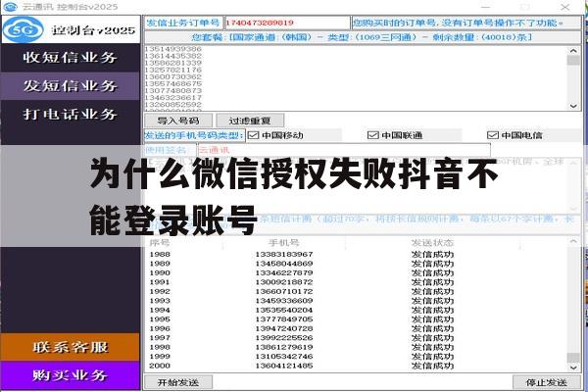The width and height of the screenshot is (588, 392).
Task: Click number 13463236617 in the import list
Action: tap(172, 98)
